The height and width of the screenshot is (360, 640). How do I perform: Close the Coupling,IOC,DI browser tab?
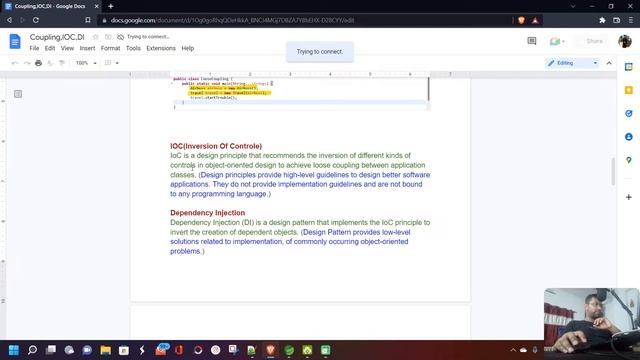pos(96,6)
